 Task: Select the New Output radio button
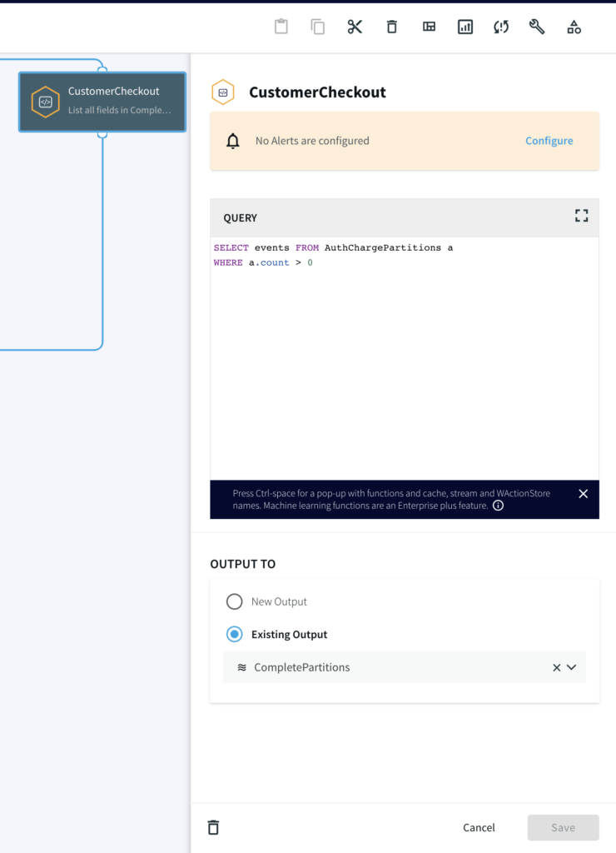(235, 601)
